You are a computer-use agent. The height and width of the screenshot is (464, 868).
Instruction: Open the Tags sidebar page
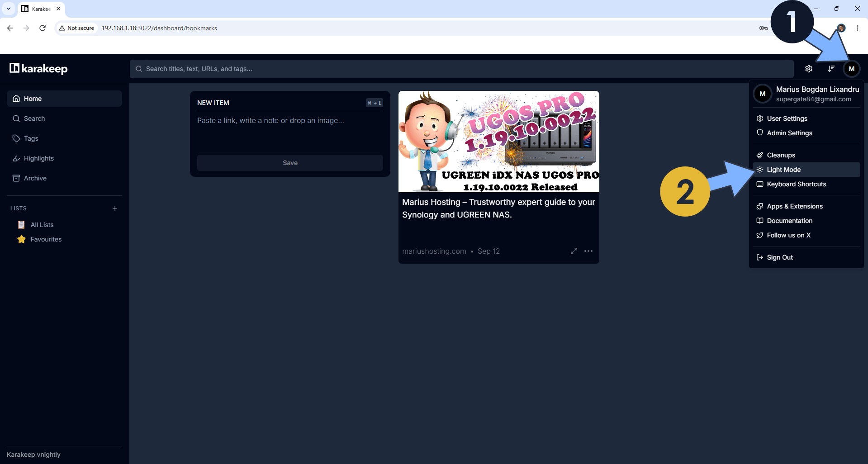tap(64, 138)
